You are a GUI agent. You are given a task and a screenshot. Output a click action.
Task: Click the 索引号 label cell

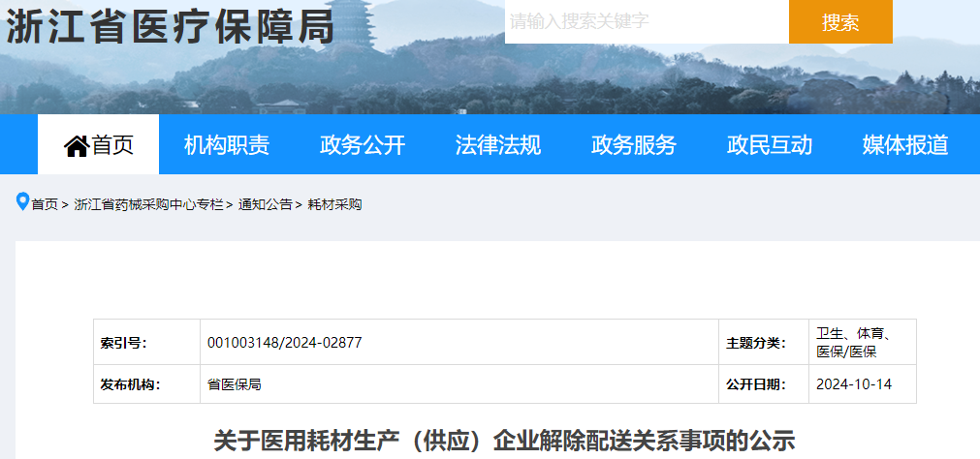coord(147,342)
